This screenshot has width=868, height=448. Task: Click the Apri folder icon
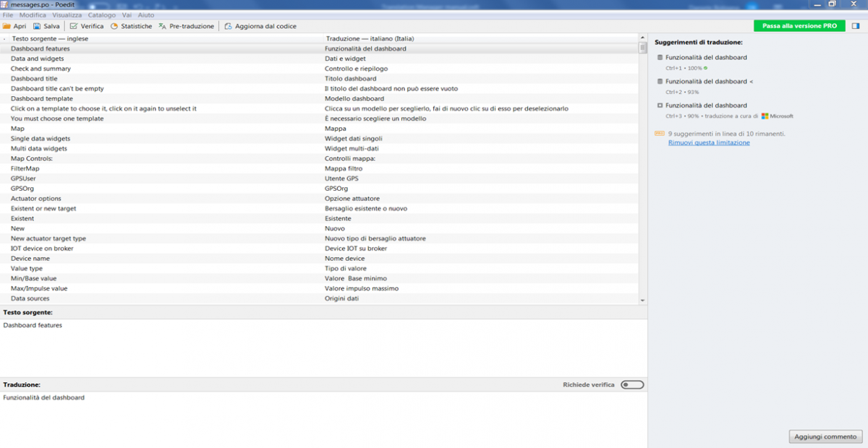click(x=7, y=26)
